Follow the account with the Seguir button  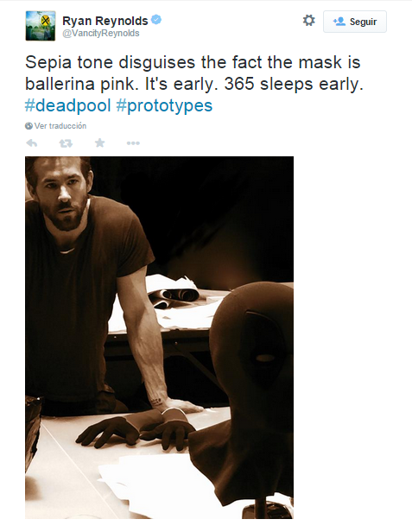355,22
